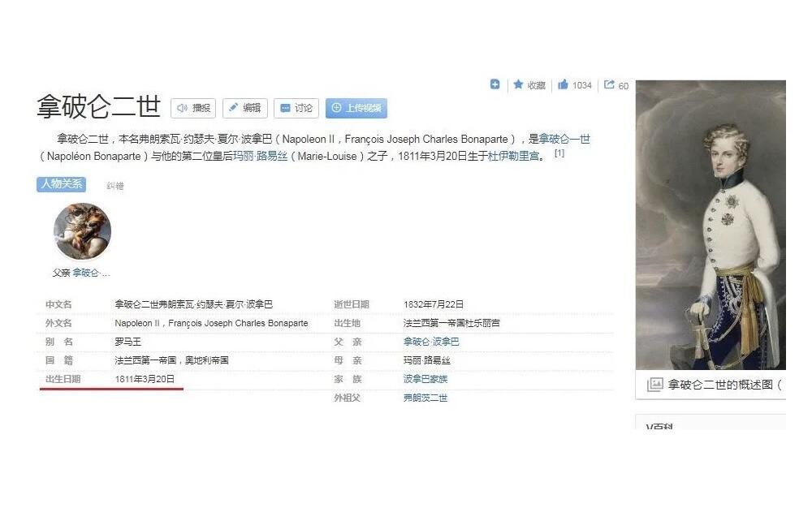Open the 拿破仑一世 link in the intro

coord(564,139)
